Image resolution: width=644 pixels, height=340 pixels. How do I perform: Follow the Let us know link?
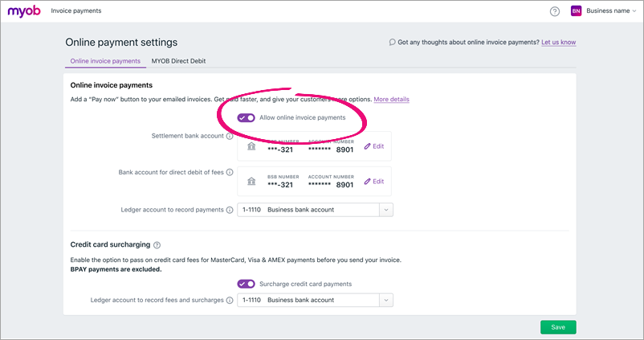point(559,42)
